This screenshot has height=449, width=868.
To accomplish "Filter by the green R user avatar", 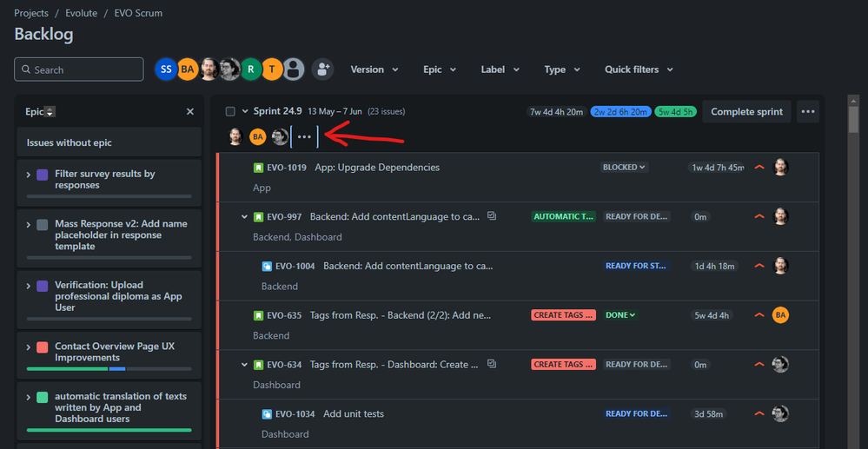I will click(x=251, y=69).
